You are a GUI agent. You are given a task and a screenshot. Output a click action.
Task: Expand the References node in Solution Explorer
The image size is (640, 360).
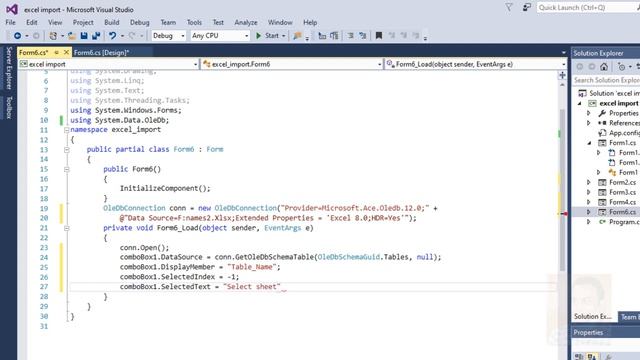point(589,123)
